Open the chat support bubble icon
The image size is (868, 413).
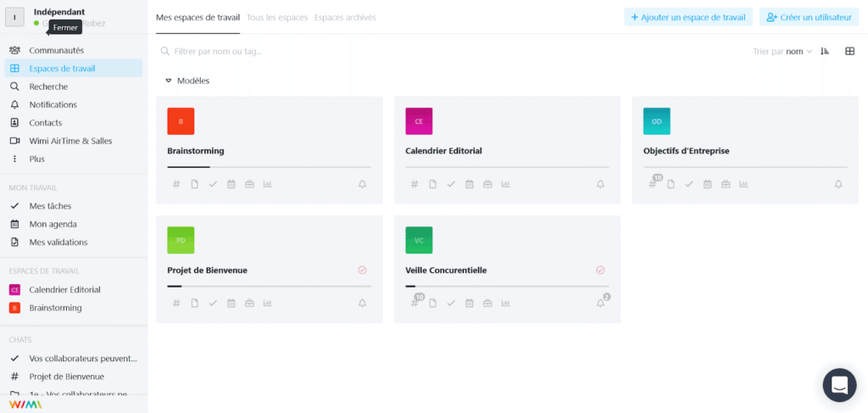(839, 385)
